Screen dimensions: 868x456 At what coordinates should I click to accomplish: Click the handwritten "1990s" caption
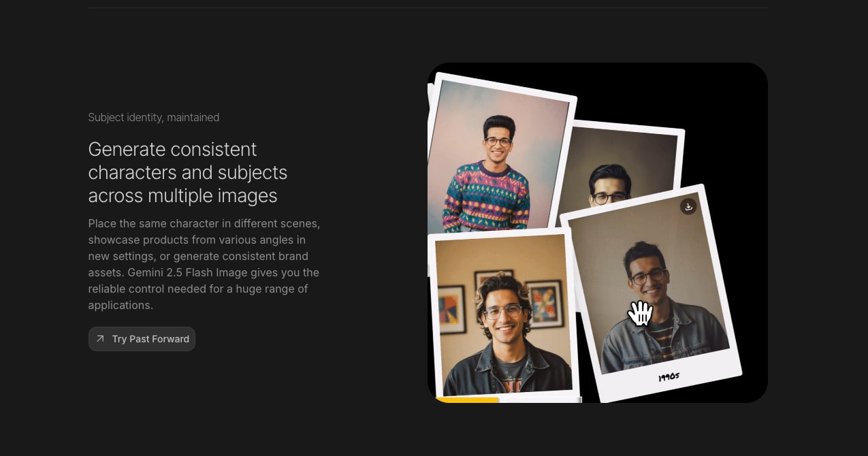(669, 376)
